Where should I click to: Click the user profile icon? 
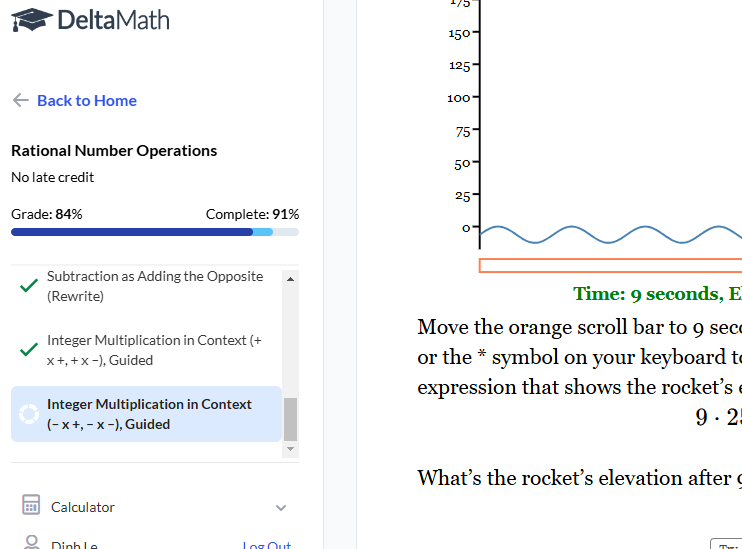(x=31, y=543)
